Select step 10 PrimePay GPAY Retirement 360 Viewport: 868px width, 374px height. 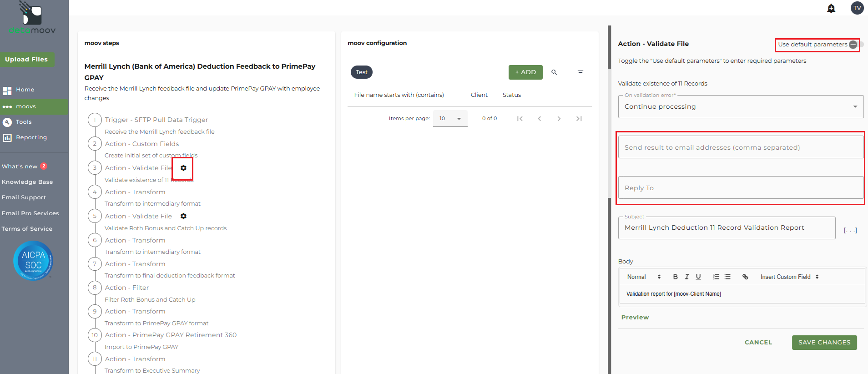[171, 335]
